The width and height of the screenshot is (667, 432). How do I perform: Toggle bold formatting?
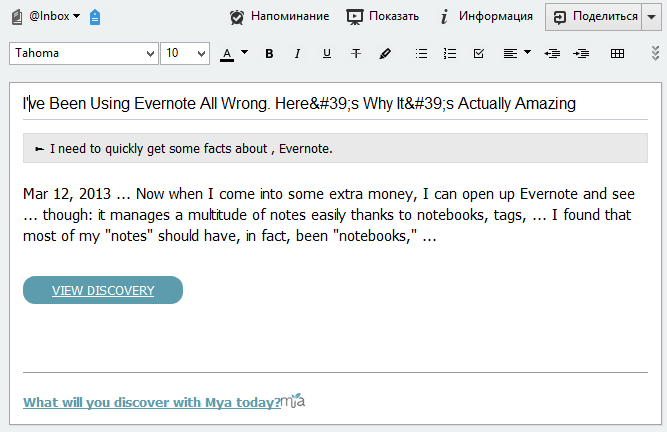269,54
